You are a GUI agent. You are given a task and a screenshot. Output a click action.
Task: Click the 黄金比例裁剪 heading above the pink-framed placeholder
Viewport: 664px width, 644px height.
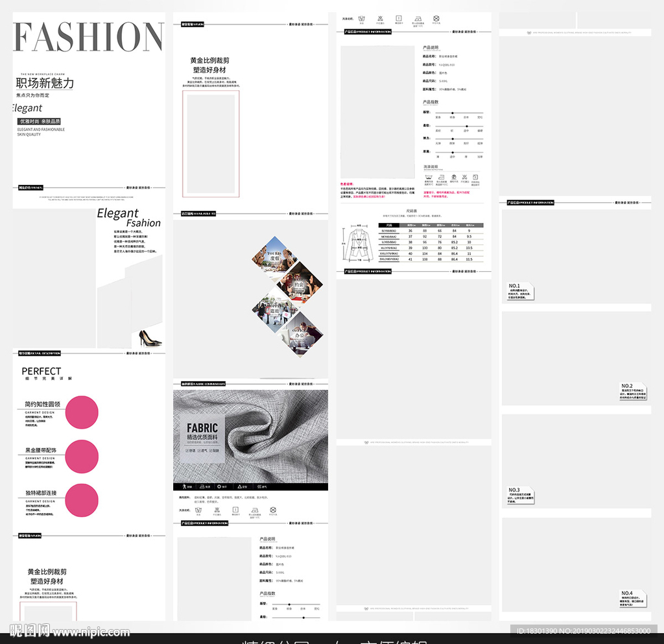point(209,60)
